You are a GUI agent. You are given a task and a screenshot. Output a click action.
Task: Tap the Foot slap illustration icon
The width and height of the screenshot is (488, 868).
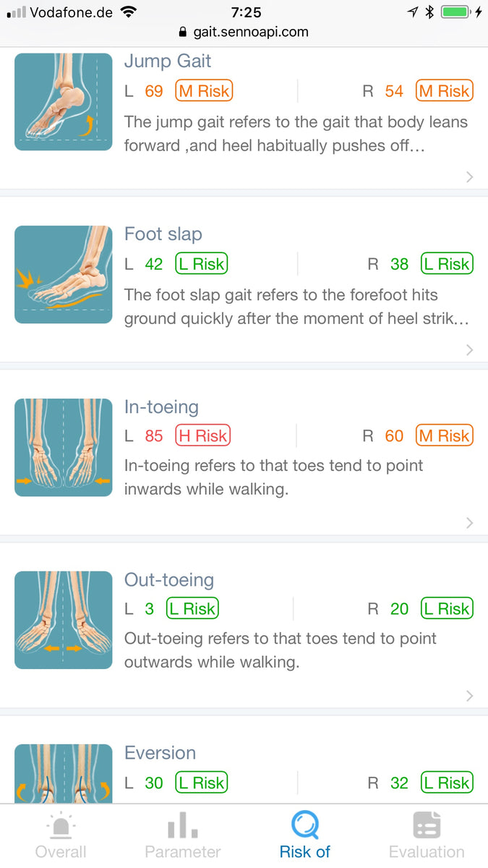pos(64,274)
